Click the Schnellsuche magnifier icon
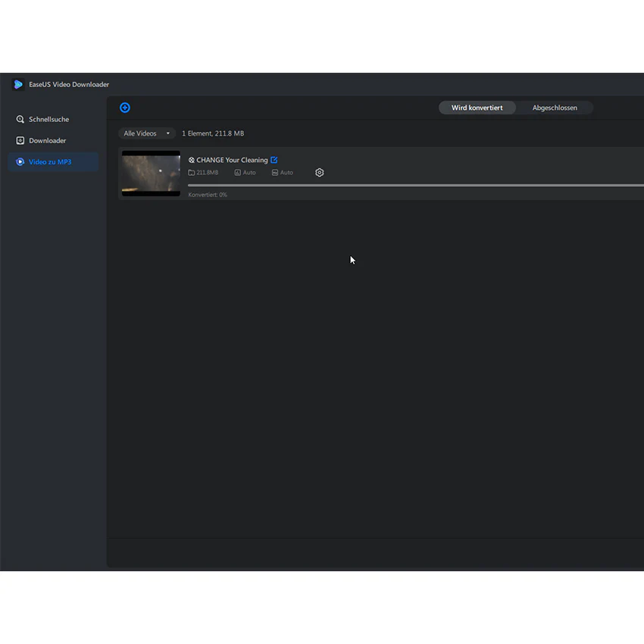The width and height of the screenshot is (644, 644). 20,119
